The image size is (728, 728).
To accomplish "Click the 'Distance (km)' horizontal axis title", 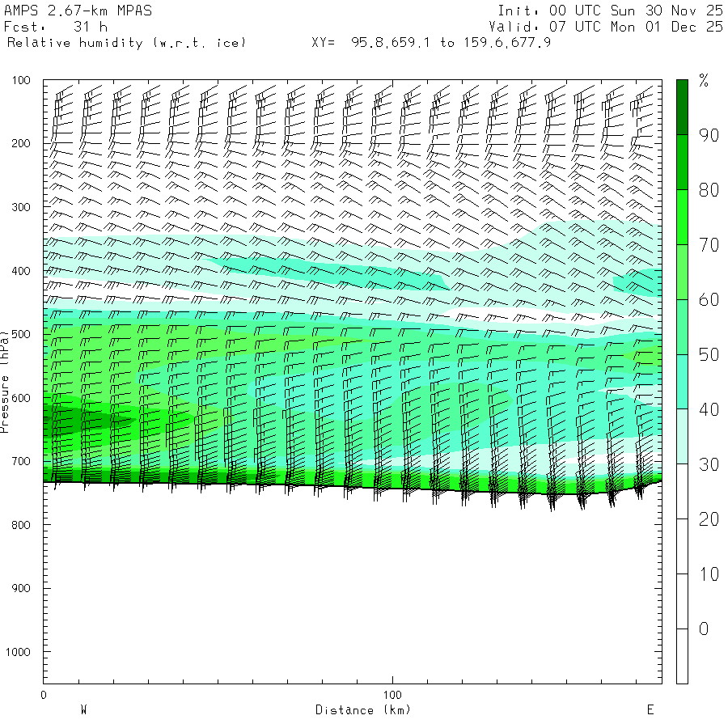I will point(363,710).
